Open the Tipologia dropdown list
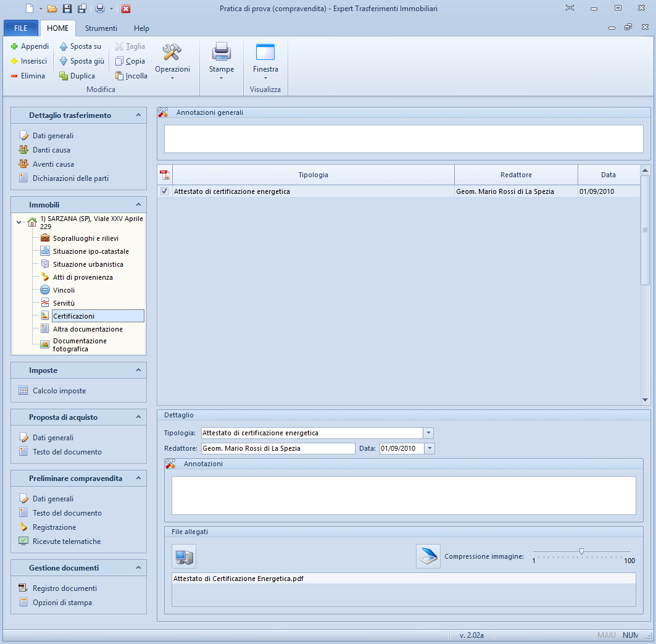 429,433
